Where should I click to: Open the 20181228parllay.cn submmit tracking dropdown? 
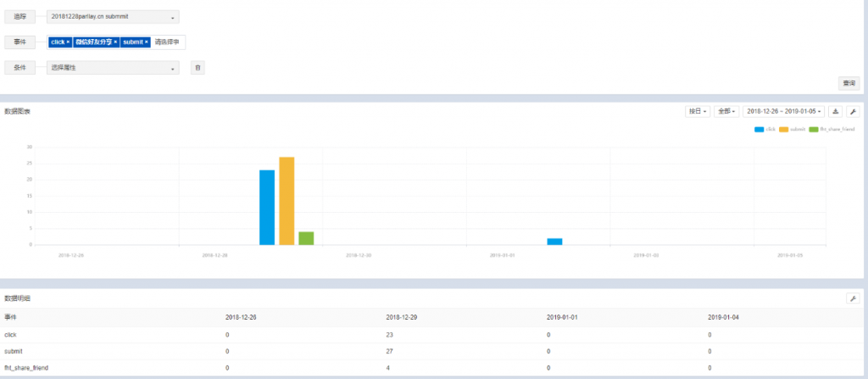(x=113, y=16)
